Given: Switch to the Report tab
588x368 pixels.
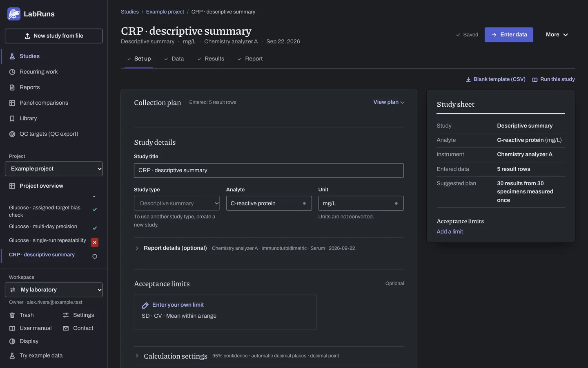Looking at the screenshot, I should click(250, 59).
